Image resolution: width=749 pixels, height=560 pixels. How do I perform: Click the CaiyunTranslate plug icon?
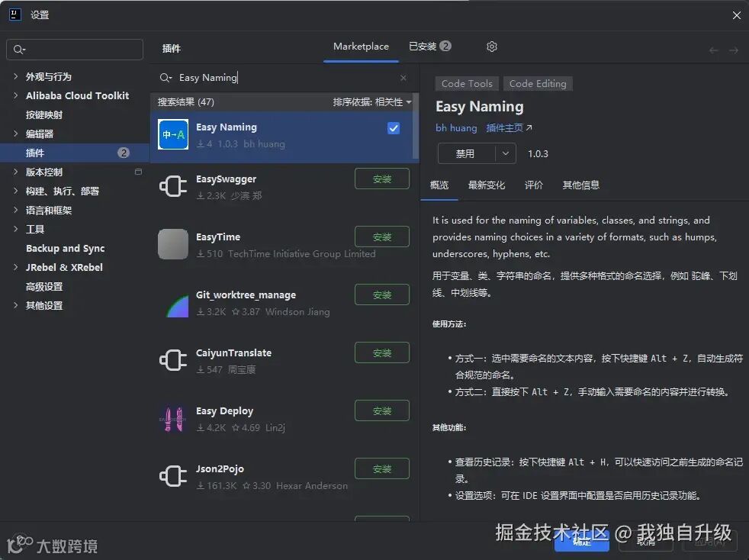tap(173, 360)
